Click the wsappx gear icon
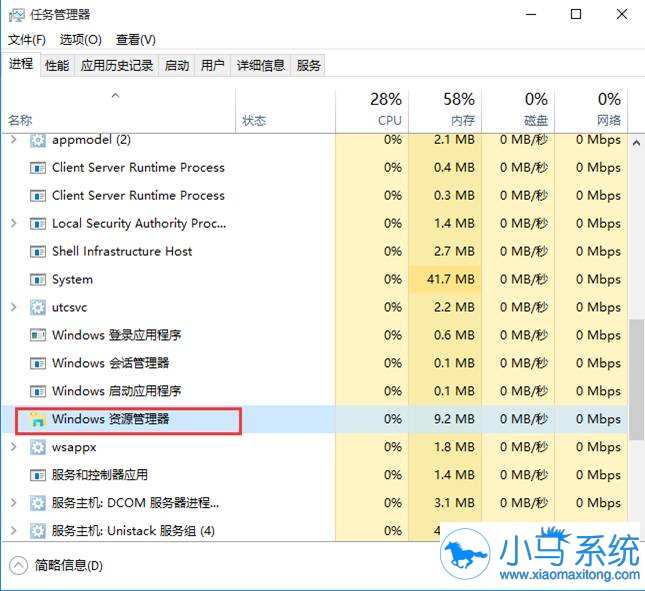This screenshot has height=591, width=645. [37, 447]
